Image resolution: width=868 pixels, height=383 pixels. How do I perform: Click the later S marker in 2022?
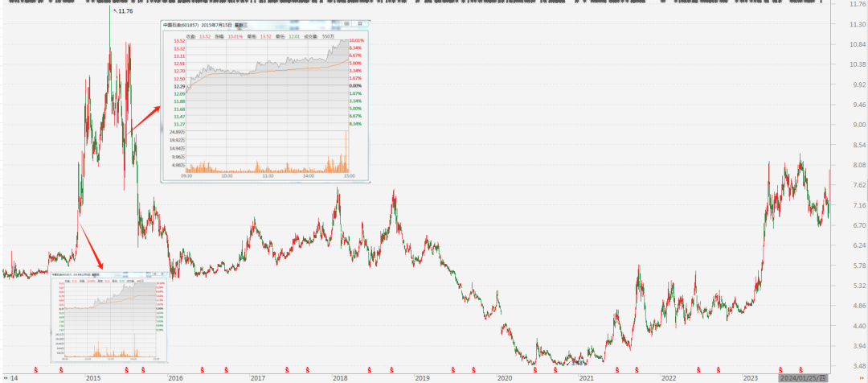[719, 369]
